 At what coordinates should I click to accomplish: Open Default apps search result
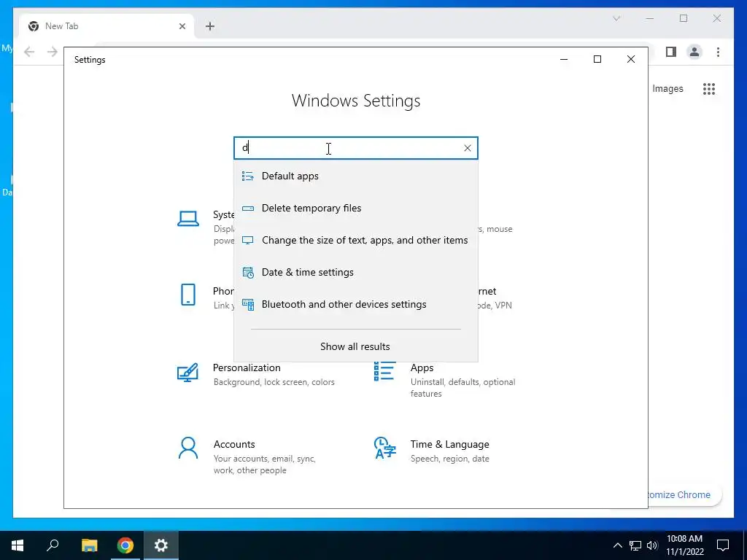pyautogui.click(x=355, y=176)
